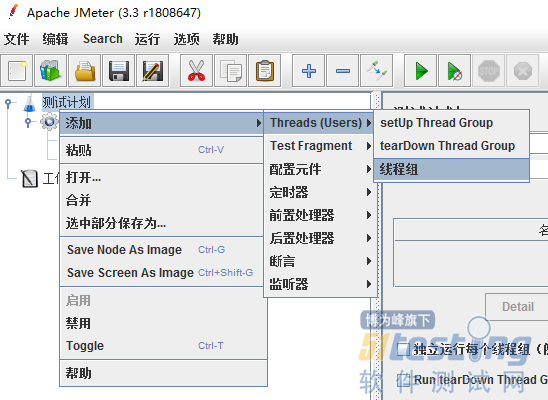
Task: Select the 测试计划 tree node
Action: coord(67,102)
